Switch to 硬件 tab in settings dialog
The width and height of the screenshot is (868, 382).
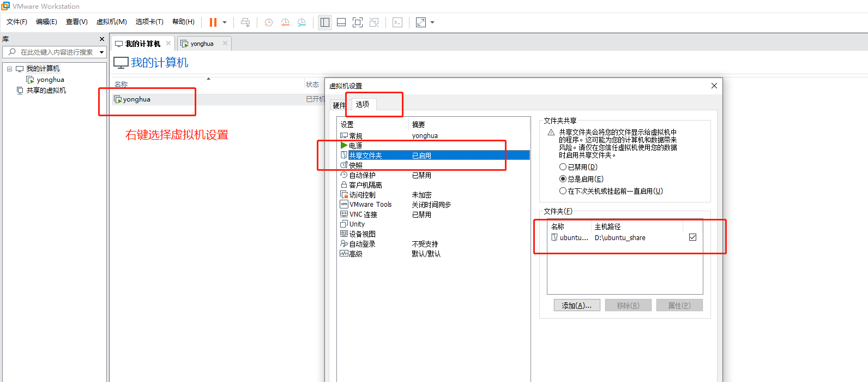tap(339, 105)
